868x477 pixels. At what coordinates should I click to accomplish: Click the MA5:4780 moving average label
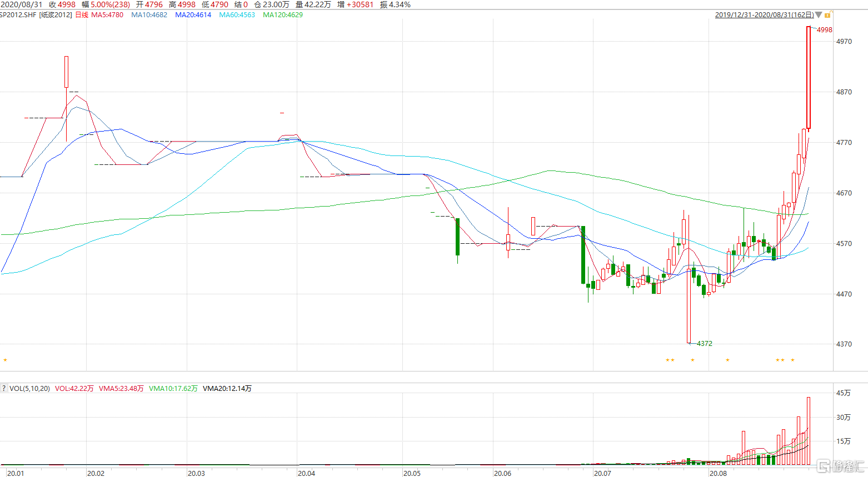[x=107, y=15]
